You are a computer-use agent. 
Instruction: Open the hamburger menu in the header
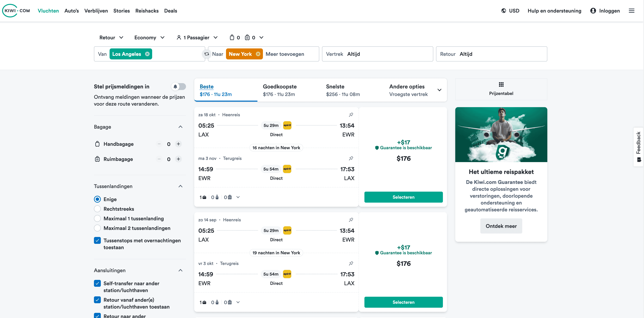[631, 11]
